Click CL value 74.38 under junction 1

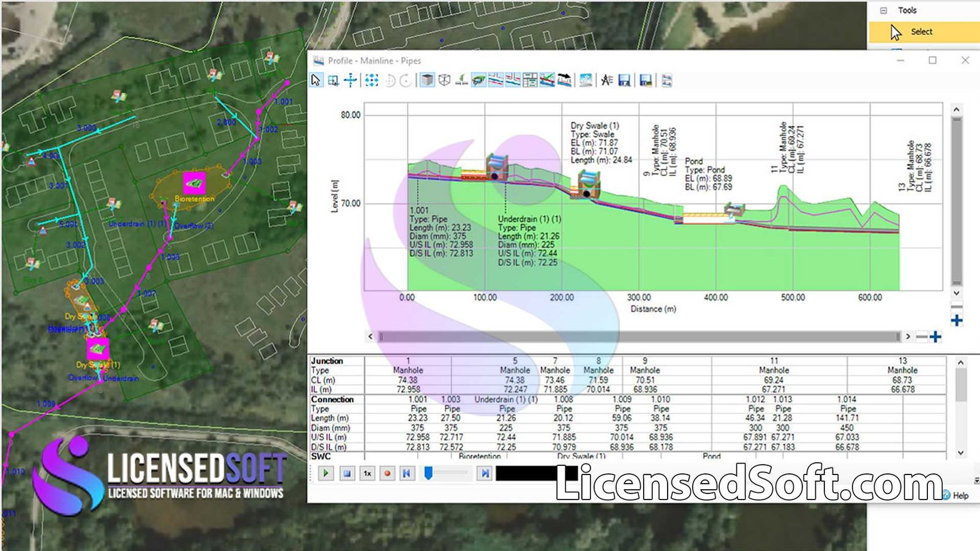click(x=407, y=380)
